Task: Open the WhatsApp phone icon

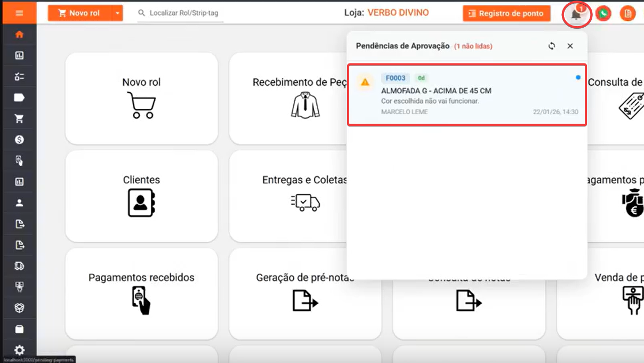Action: pos(603,14)
